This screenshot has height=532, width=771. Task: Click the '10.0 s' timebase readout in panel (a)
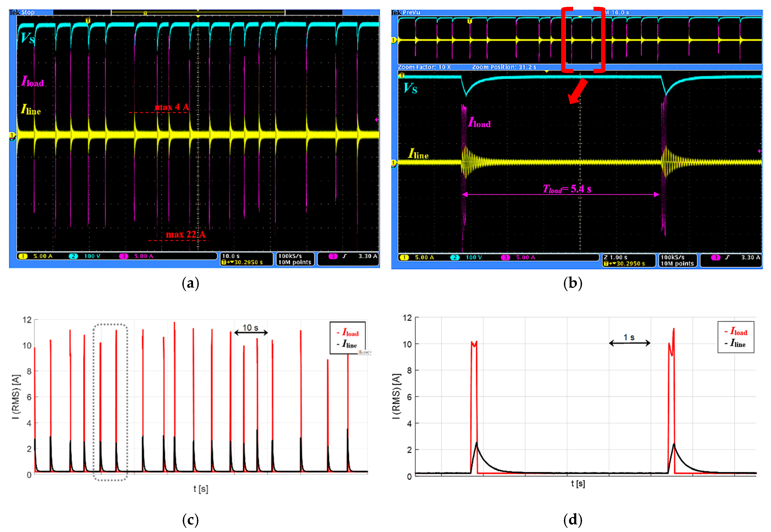[x=231, y=256]
